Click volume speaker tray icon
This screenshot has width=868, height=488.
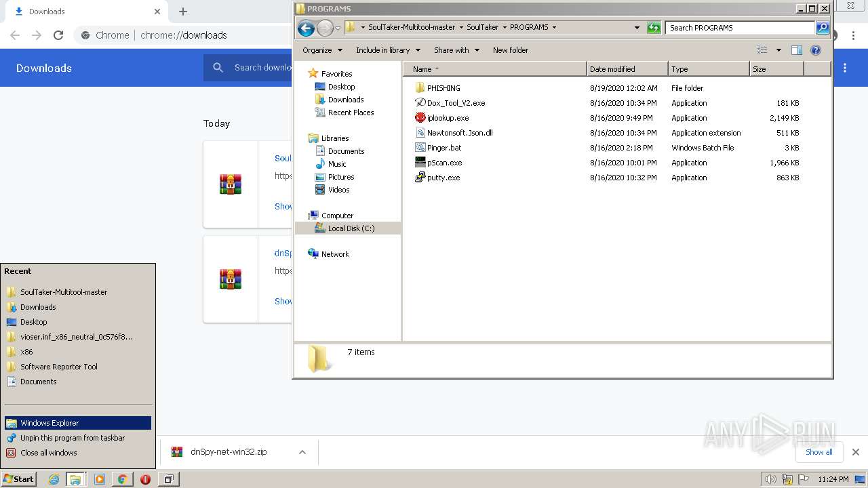[x=770, y=479]
